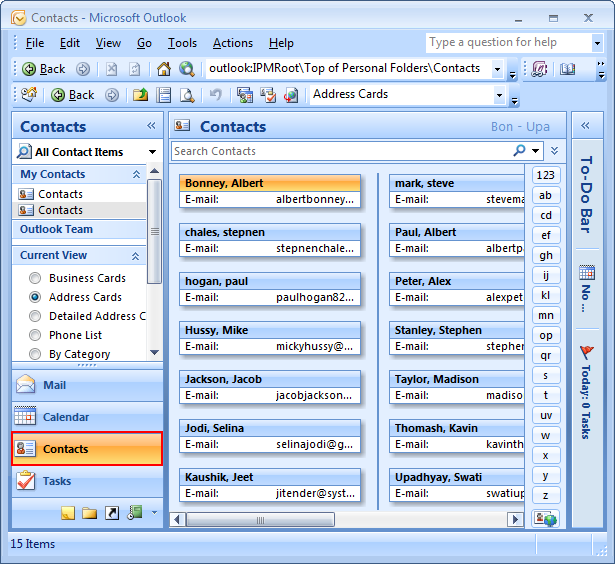Click the scroll right arrow under contacts
The width and height of the screenshot is (615, 564).
(515, 520)
